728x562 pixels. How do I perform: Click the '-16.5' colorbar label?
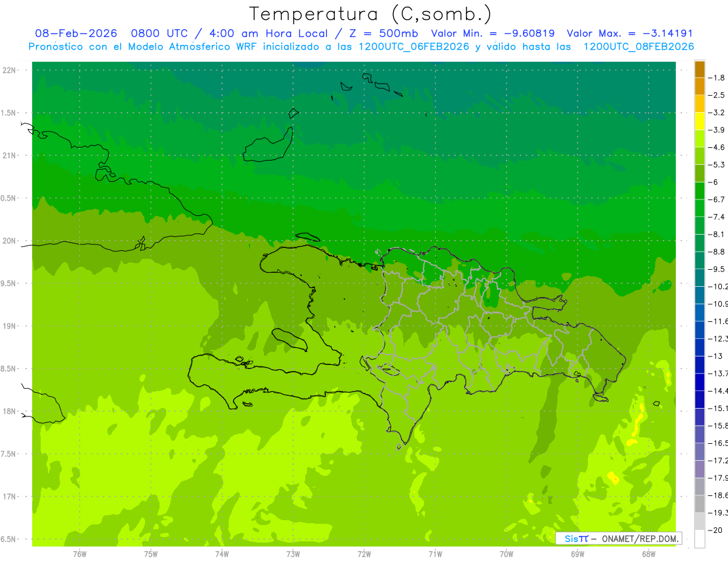tap(718, 443)
